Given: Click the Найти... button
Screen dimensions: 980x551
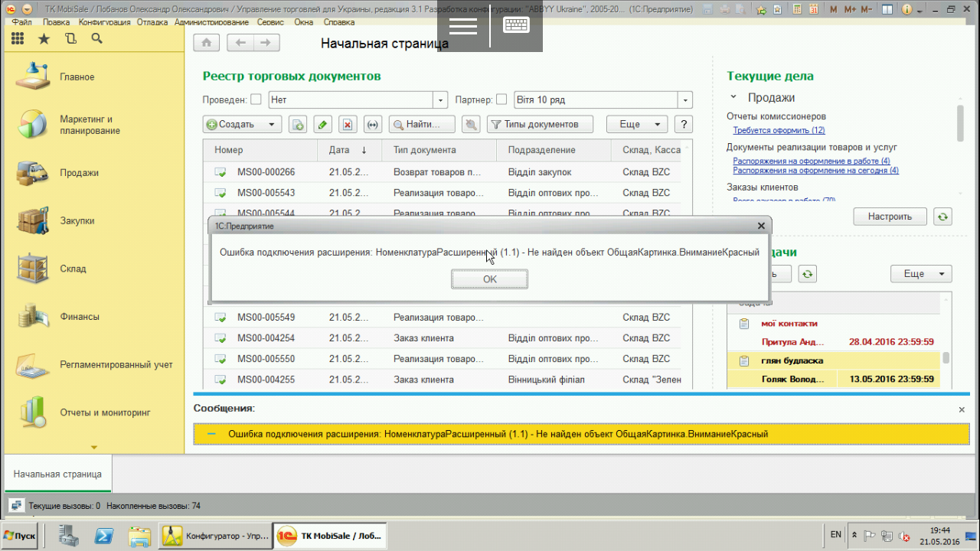Looking at the screenshot, I should point(422,124).
